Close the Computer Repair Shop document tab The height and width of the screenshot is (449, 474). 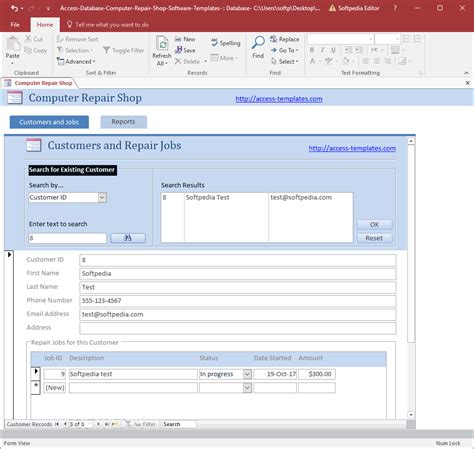tap(467, 83)
